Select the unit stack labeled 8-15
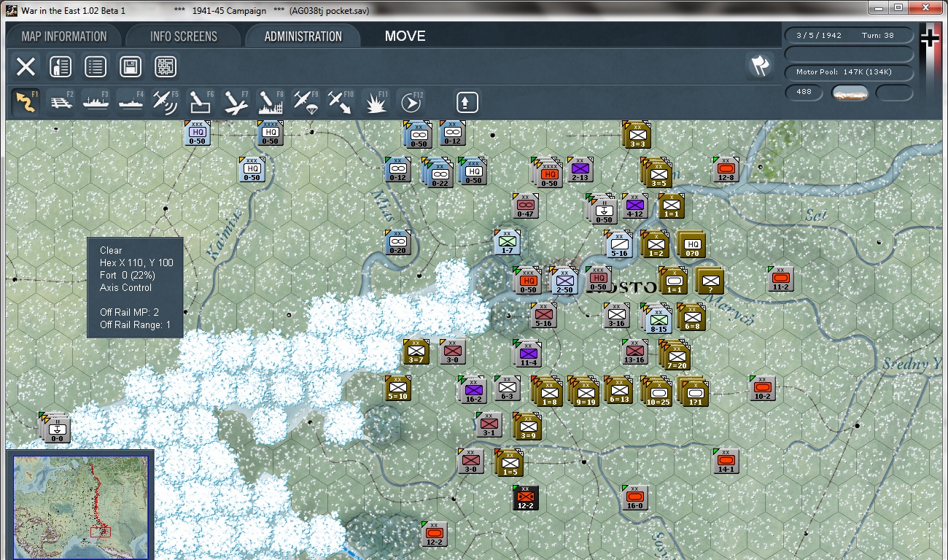The width and height of the screenshot is (948, 560). pyautogui.click(x=657, y=319)
